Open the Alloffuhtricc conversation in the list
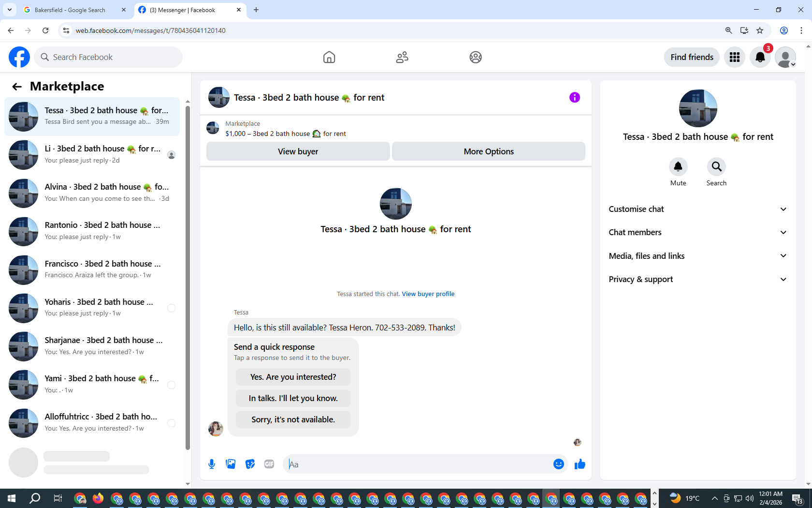 (x=92, y=423)
